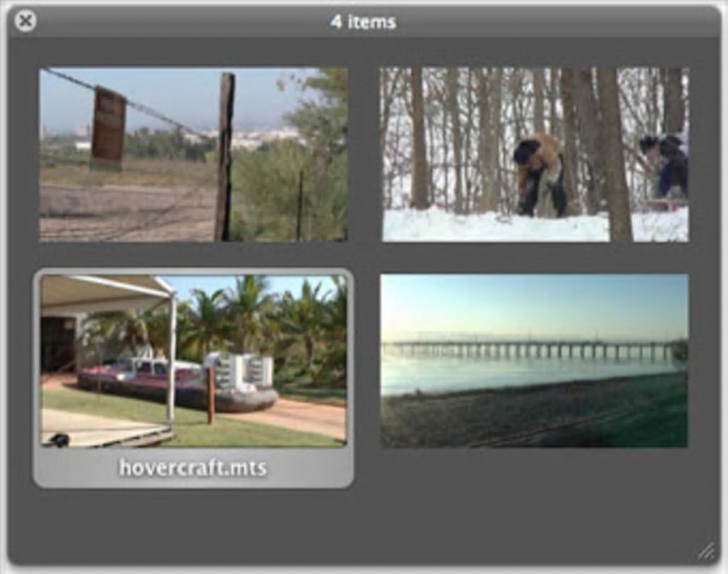The width and height of the screenshot is (728, 574).
Task: Click the hovercraft.mts file name label
Action: 193,468
